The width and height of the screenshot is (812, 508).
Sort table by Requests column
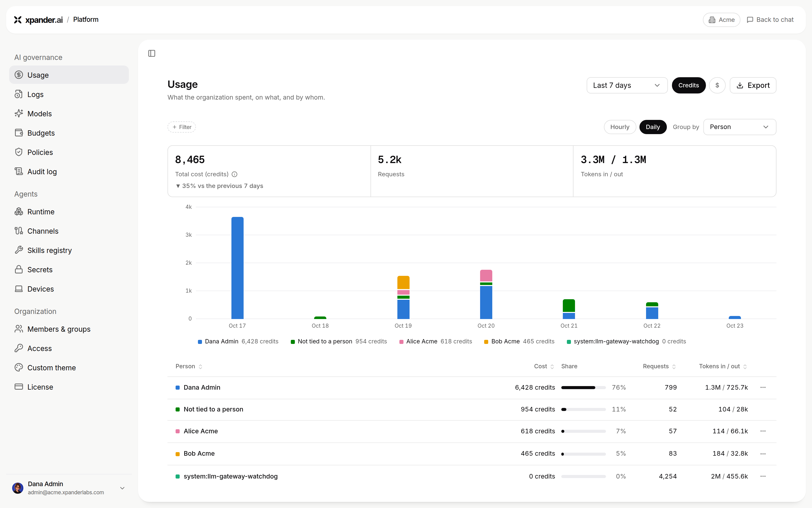tap(659, 366)
